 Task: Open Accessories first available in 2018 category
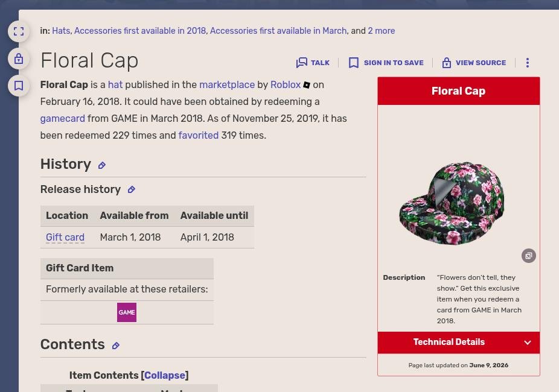point(140,31)
